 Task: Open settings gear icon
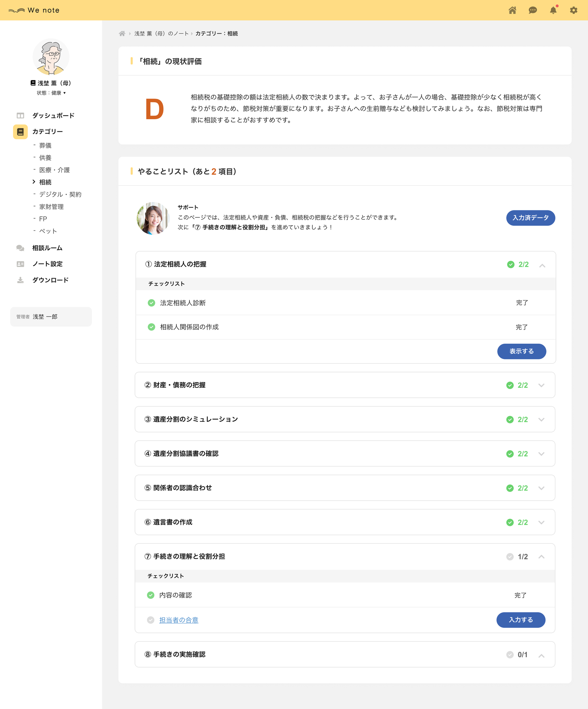pyautogui.click(x=574, y=10)
